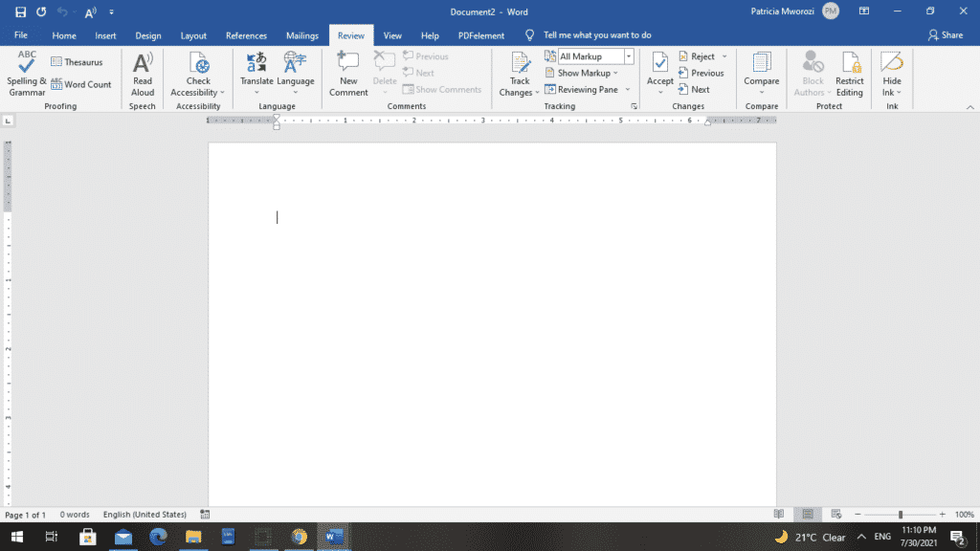Screen dimensions: 980x551
Task: Open the References tab
Action: [x=246, y=35]
